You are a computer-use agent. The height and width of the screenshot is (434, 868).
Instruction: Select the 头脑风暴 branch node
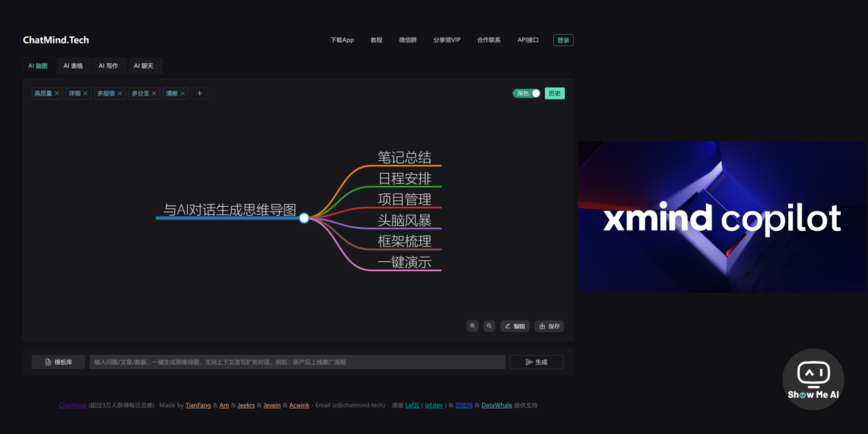coord(405,220)
